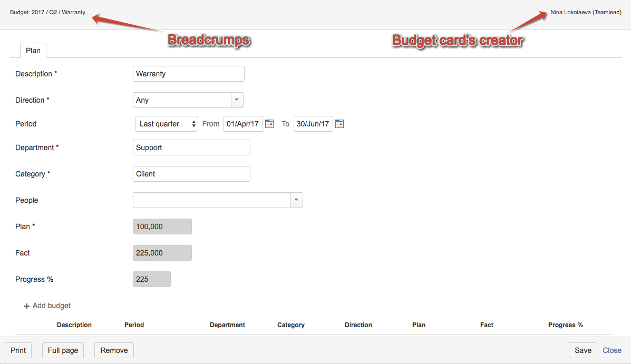Close the budget card
631x364 pixels.
tap(612, 350)
